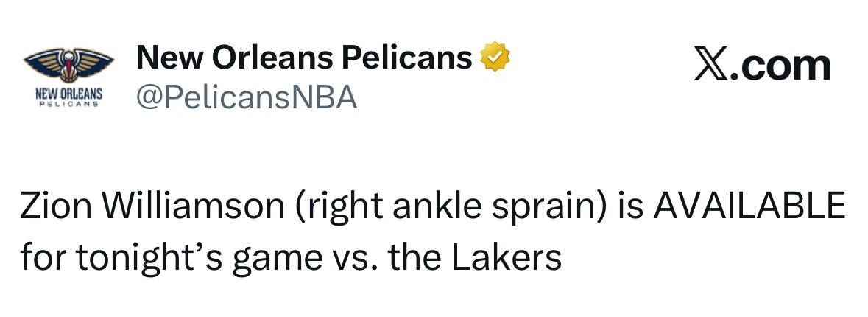Open the New Orleans Pelicans display name
Viewport: 868px width, 317px height.
click(303, 57)
